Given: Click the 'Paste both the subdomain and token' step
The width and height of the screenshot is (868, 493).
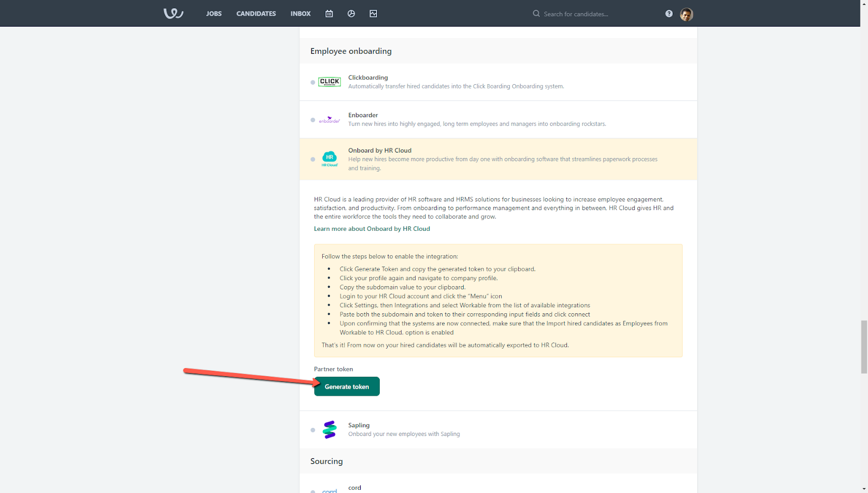Looking at the screenshot, I should 465,314.
